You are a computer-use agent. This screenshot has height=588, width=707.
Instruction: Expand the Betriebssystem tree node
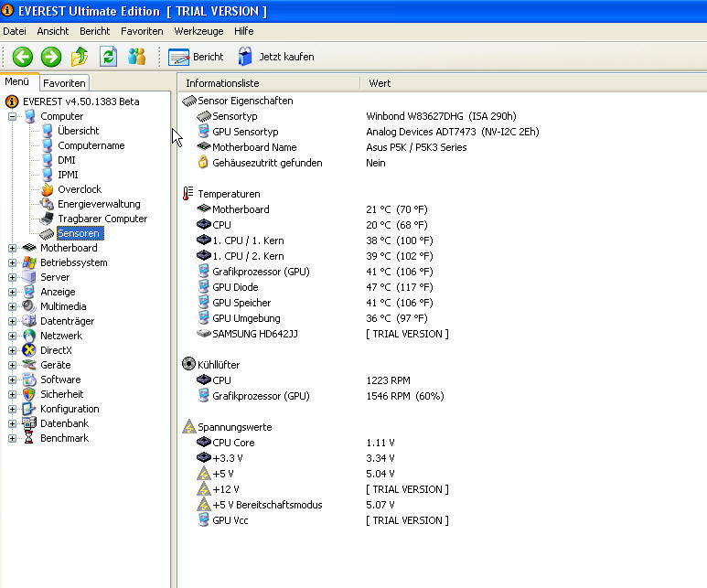pyautogui.click(x=13, y=262)
